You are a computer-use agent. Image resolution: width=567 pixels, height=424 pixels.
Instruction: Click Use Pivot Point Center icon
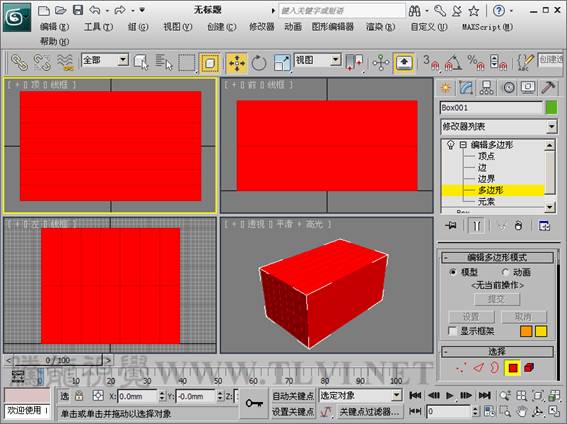coord(354,62)
